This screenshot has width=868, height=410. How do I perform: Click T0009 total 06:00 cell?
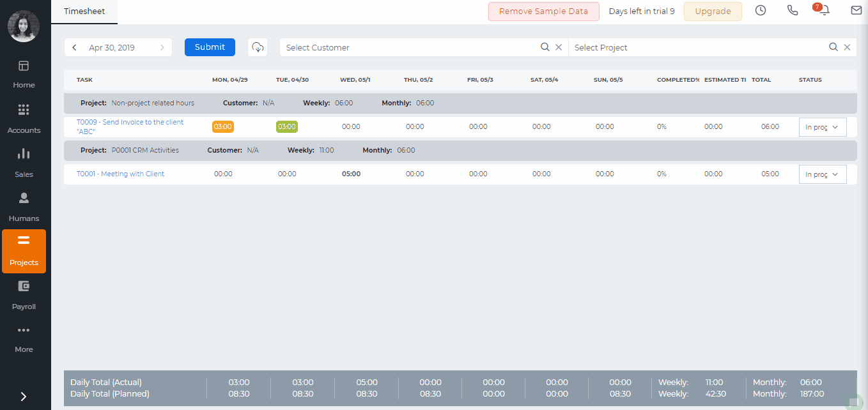point(770,126)
